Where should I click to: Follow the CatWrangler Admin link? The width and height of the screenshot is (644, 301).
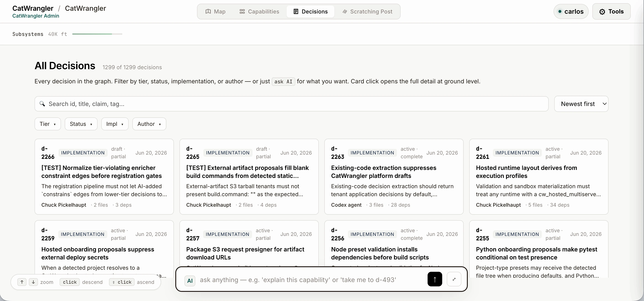point(36,16)
